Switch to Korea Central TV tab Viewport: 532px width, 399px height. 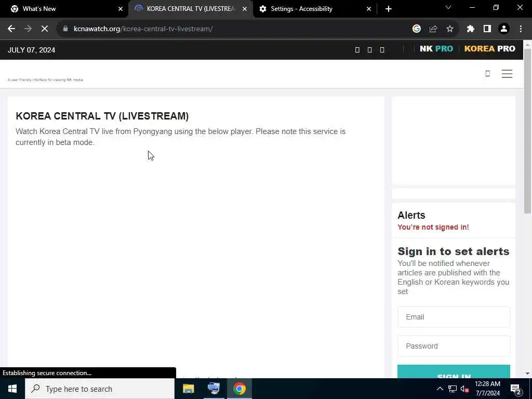click(191, 9)
